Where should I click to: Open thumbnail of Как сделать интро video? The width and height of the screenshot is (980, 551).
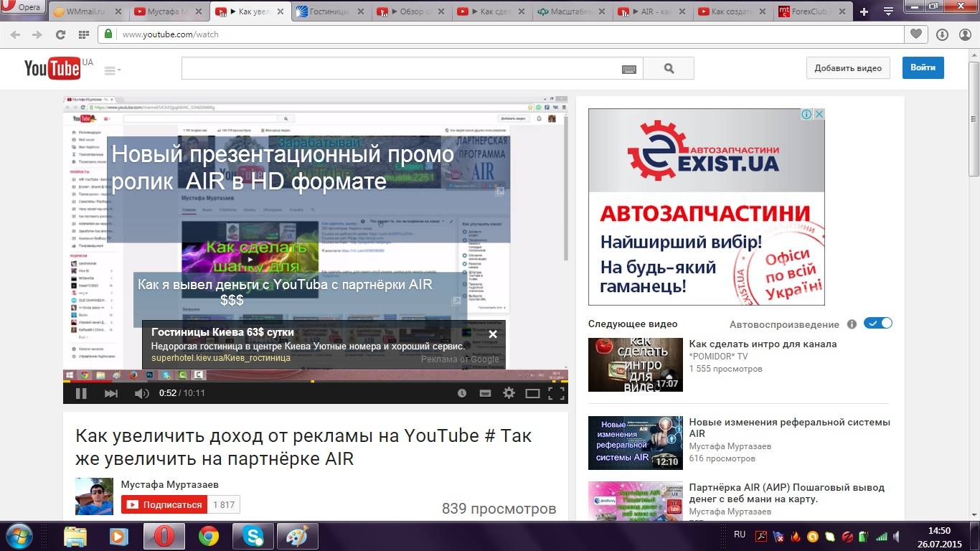(x=636, y=364)
